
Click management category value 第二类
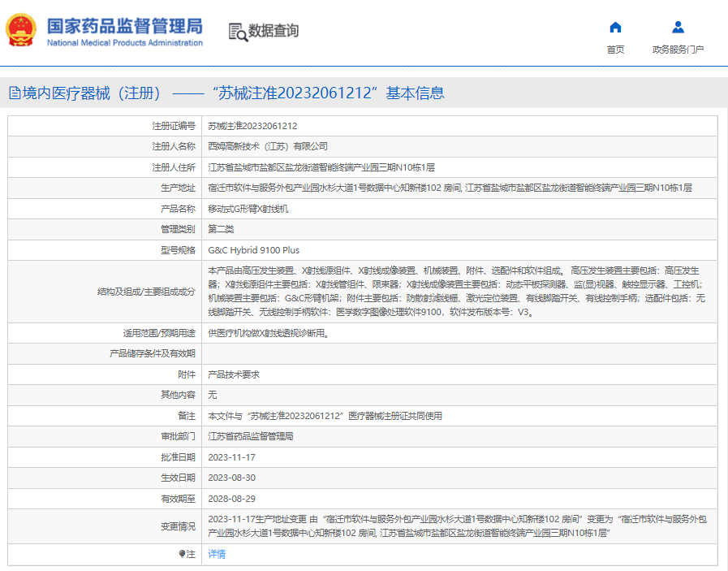pyautogui.click(x=221, y=229)
